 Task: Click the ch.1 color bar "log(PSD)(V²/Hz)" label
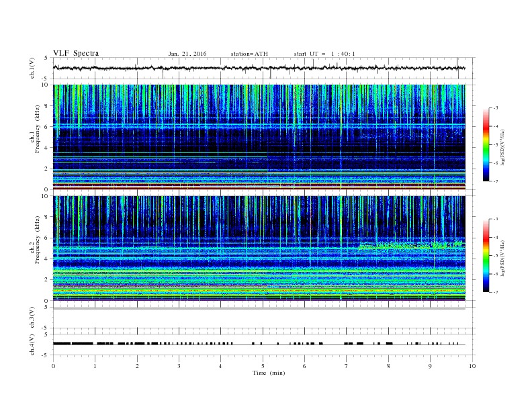coord(502,148)
